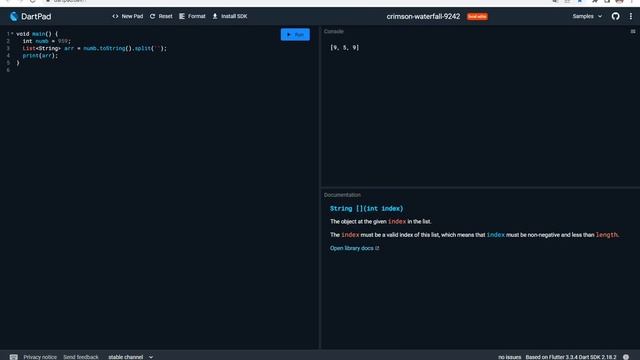
Task: Click the red 'length' word in docs
Action: [x=607, y=235]
